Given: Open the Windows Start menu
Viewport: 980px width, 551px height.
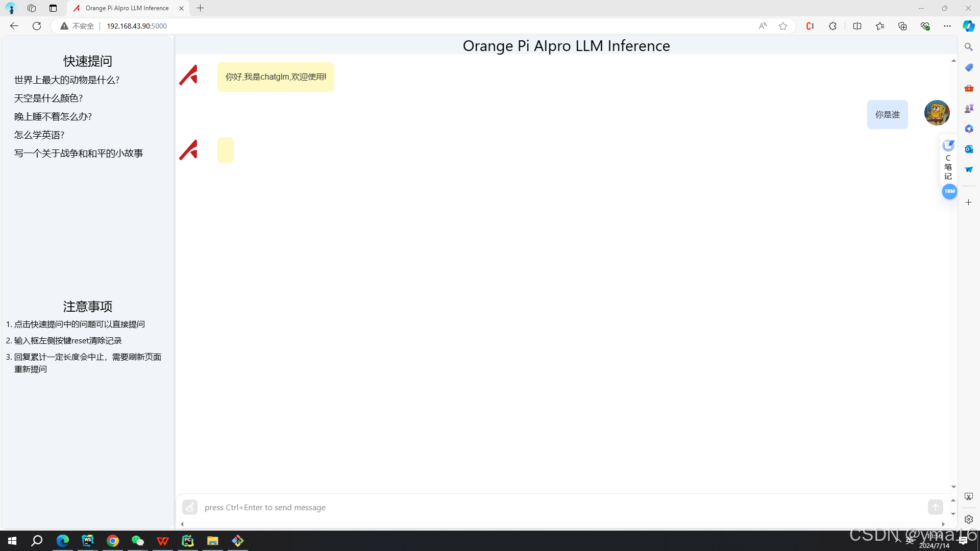Looking at the screenshot, I should [x=12, y=541].
